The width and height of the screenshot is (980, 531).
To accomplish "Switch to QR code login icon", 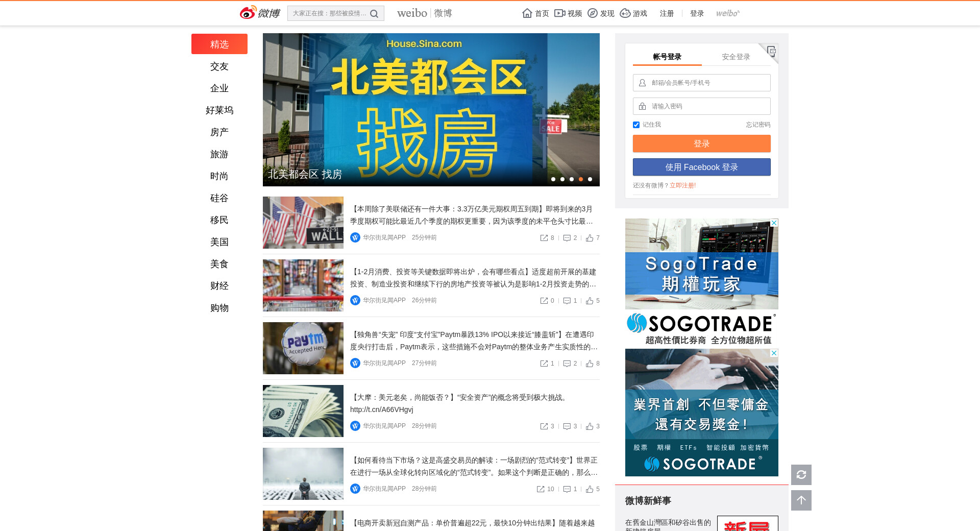I will 771,51.
